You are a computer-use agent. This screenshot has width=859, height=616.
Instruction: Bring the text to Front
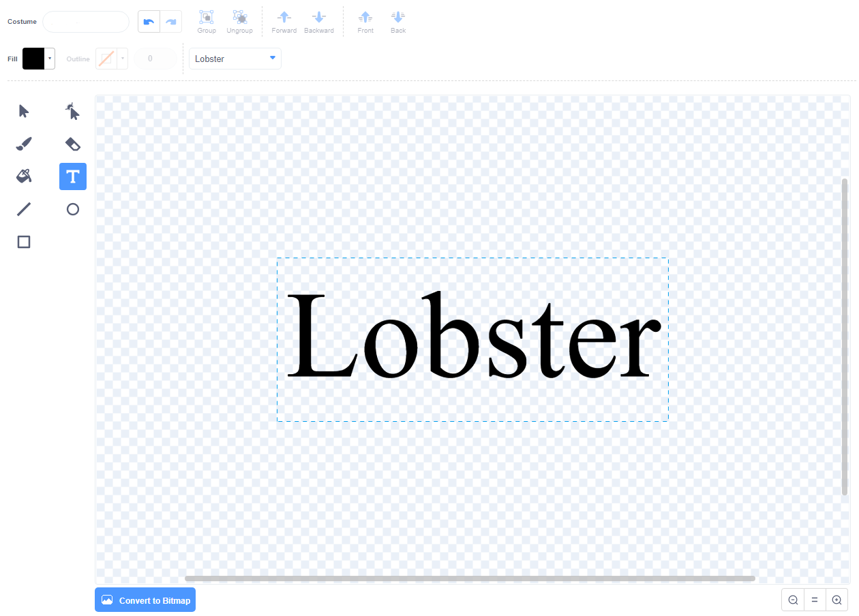coord(365,21)
